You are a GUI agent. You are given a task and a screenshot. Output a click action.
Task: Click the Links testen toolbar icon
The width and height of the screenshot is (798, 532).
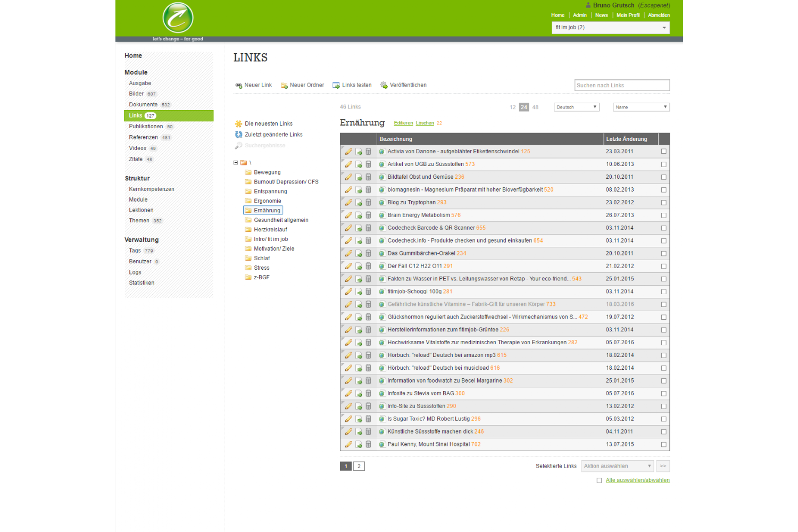tap(336, 85)
